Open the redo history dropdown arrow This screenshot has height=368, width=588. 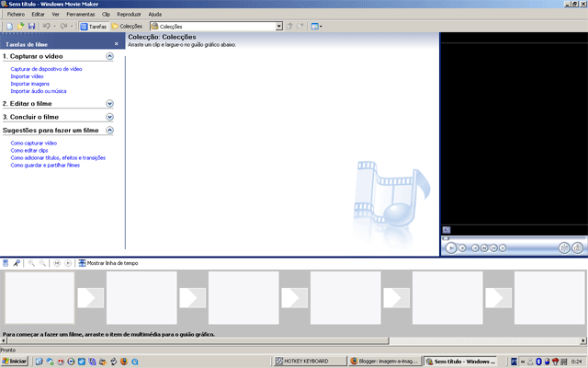click(x=72, y=27)
